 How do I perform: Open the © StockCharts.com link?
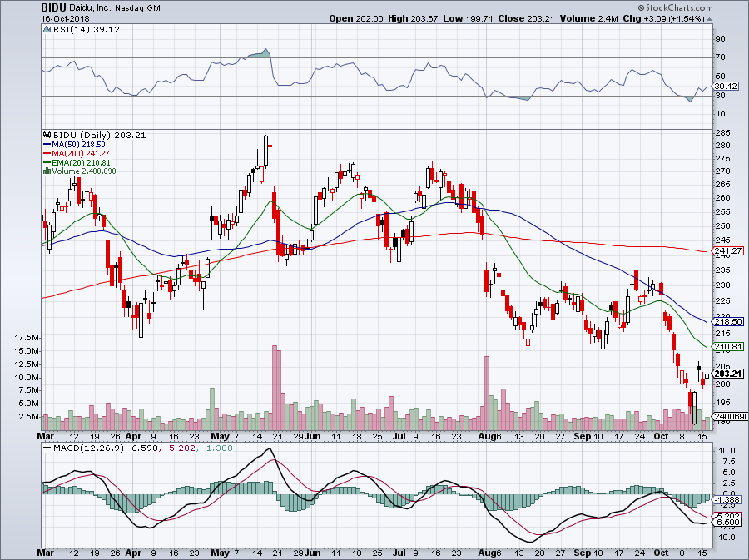click(674, 7)
